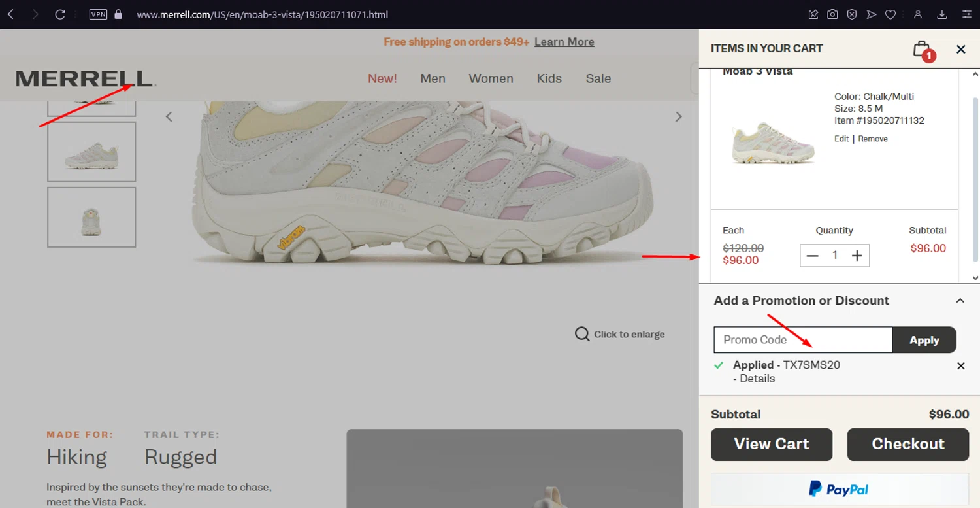Viewport: 980px width, 508px height.
Task: Open the Women navigation menu
Action: (491, 78)
